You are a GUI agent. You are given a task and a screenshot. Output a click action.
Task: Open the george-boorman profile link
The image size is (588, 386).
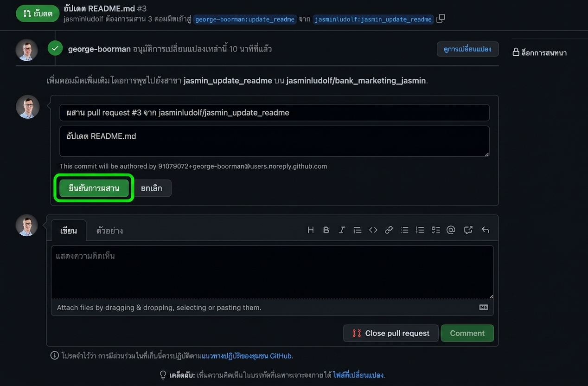tap(99, 49)
